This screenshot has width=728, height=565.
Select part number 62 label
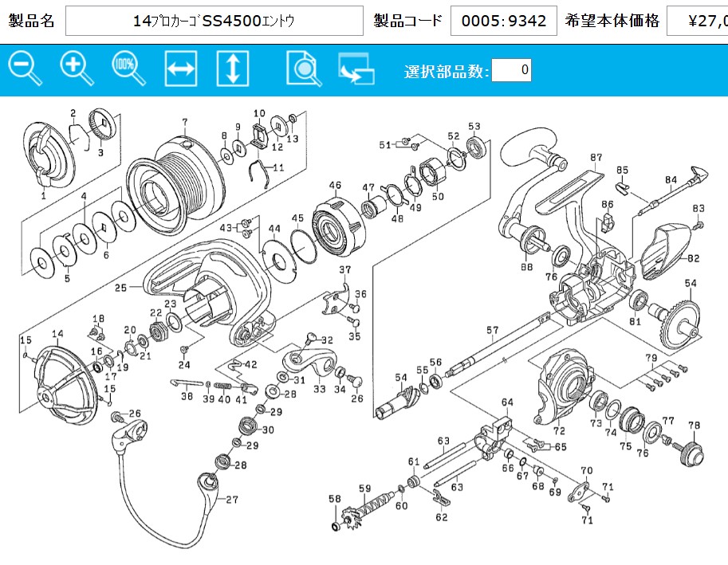(x=441, y=516)
